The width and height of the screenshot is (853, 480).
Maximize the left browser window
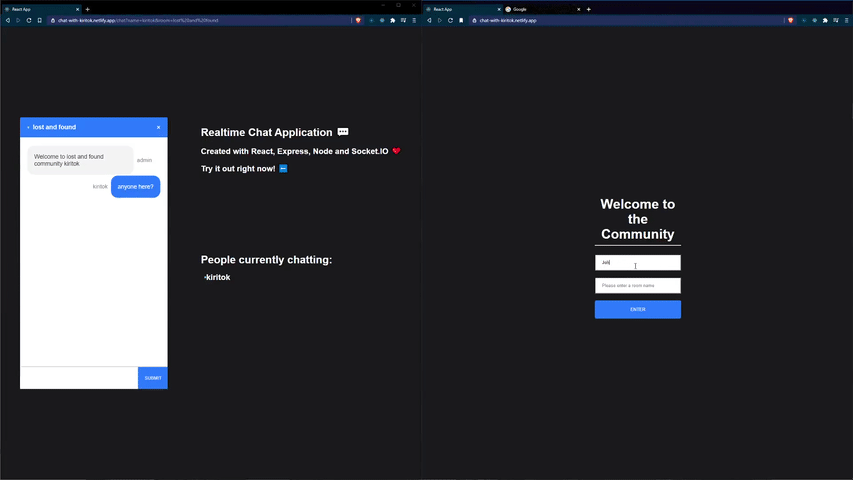pyautogui.click(x=398, y=5)
